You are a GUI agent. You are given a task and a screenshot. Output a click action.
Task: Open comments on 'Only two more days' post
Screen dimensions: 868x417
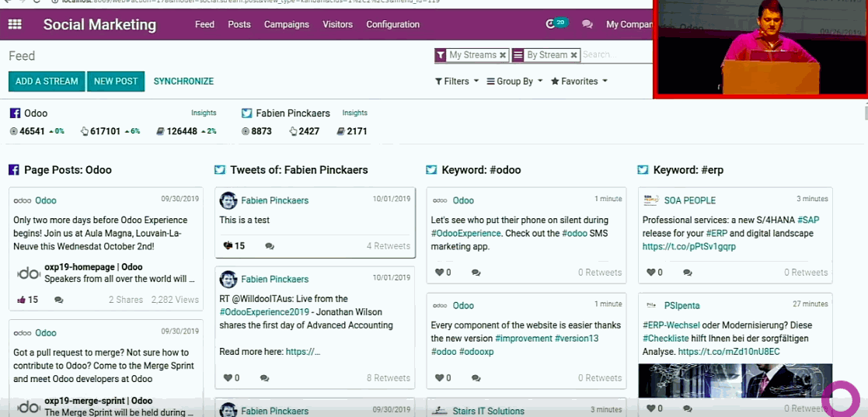[59, 300]
